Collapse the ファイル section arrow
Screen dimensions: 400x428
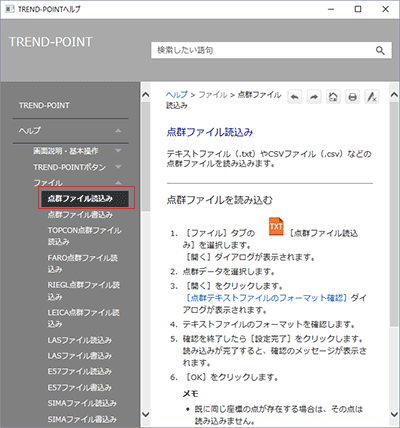[118, 182]
